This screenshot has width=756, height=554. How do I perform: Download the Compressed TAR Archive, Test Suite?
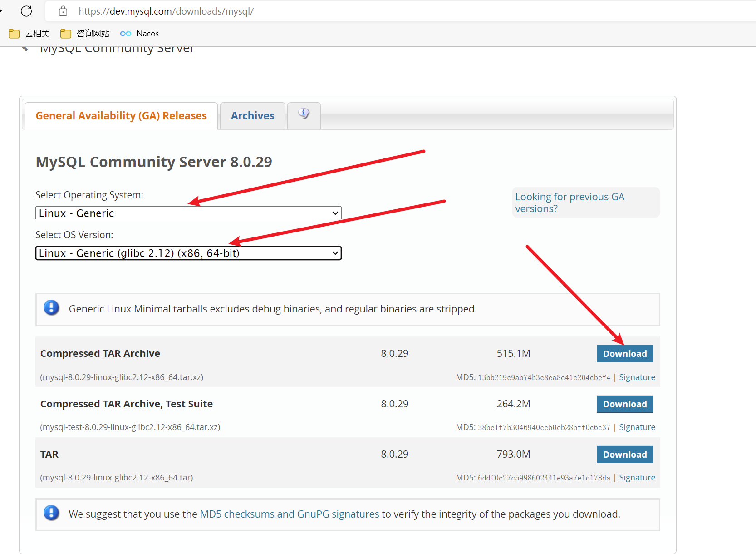click(x=625, y=404)
